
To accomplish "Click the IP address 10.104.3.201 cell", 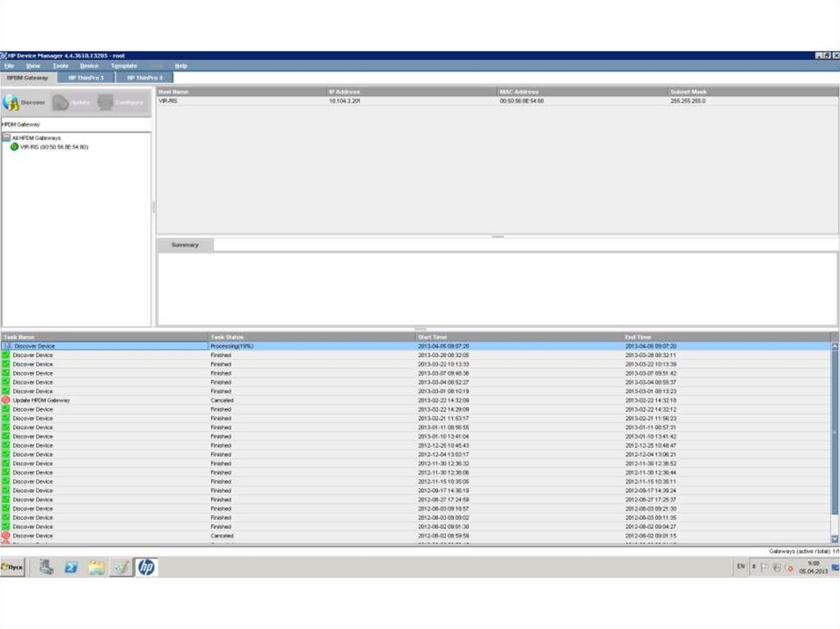I will 412,101.
